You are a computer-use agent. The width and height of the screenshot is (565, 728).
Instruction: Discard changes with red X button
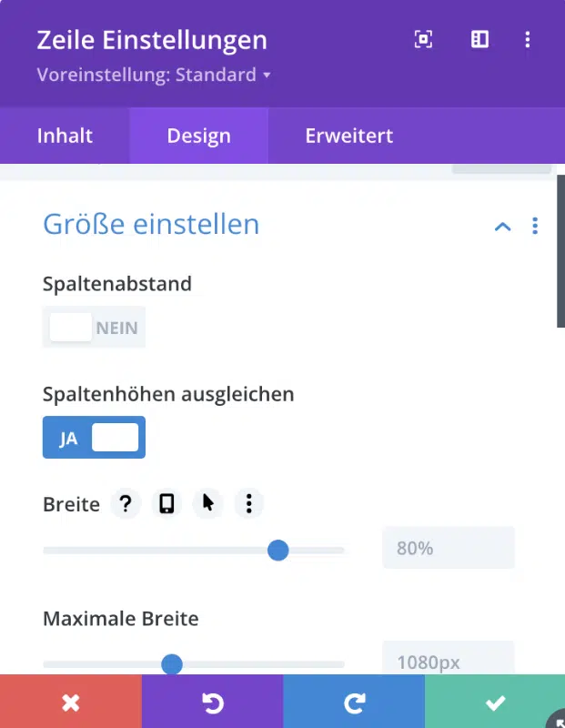tap(71, 702)
